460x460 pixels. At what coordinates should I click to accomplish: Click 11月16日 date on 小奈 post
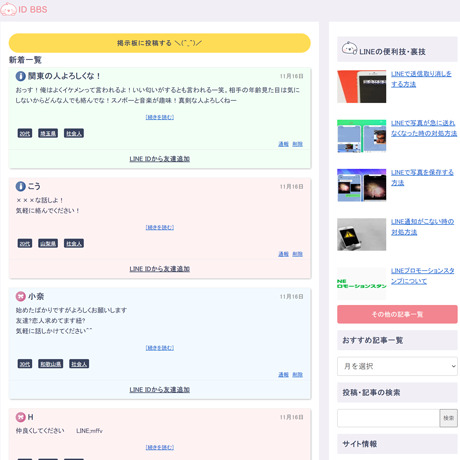pyautogui.click(x=292, y=297)
